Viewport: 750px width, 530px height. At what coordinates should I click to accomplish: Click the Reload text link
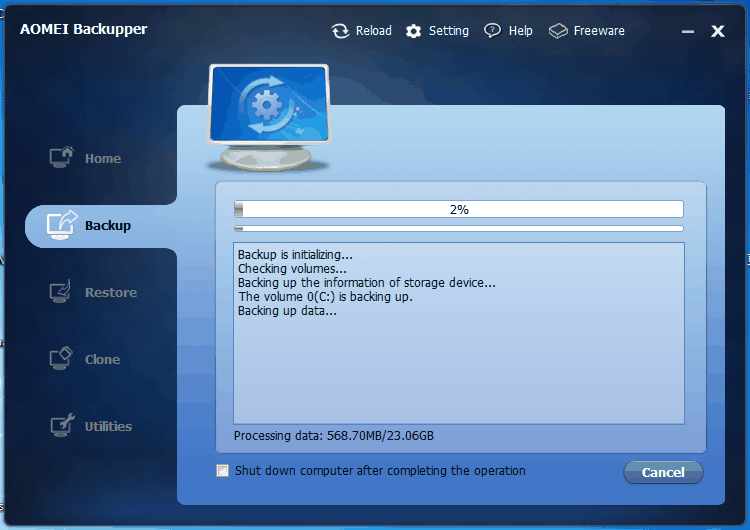coord(374,31)
